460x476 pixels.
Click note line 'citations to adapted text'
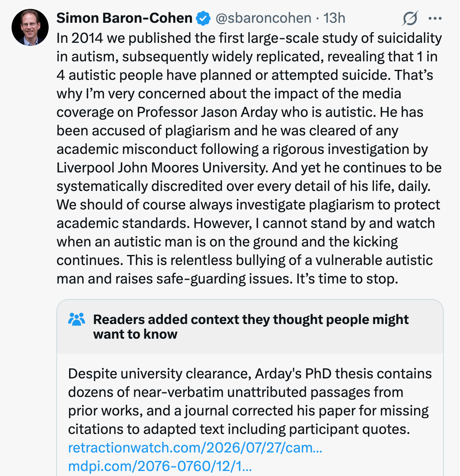[x=239, y=429]
